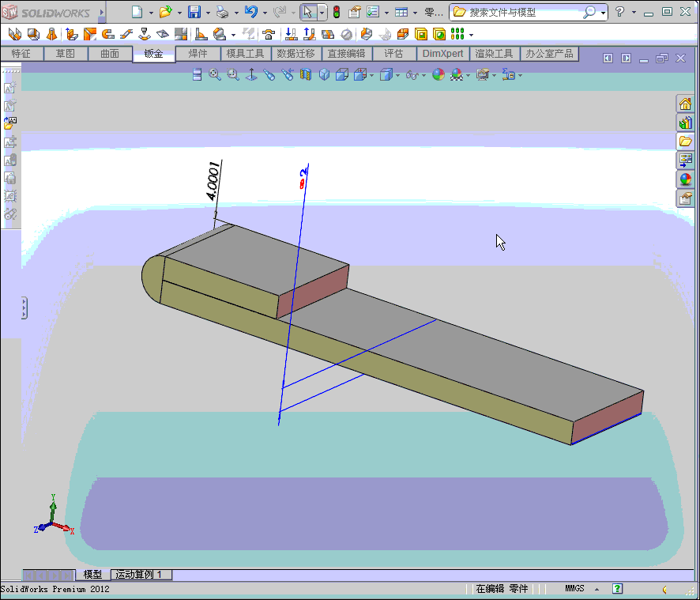Select the Closed Corner tool
700x600 pixels.
coord(181,34)
